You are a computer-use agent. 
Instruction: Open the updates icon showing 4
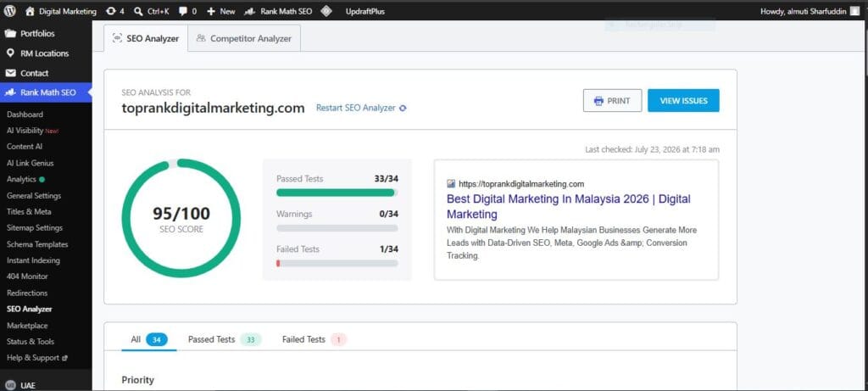point(111,11)
